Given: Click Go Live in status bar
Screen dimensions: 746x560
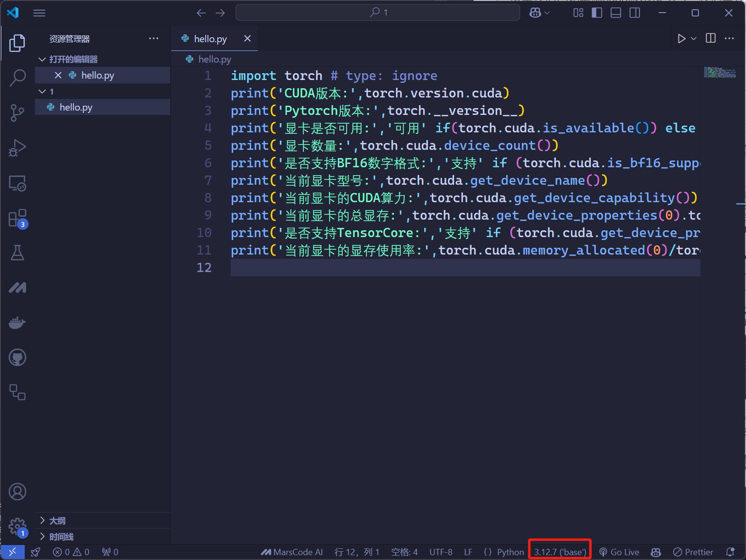Looking at the screenshot, I should point(619,552).
